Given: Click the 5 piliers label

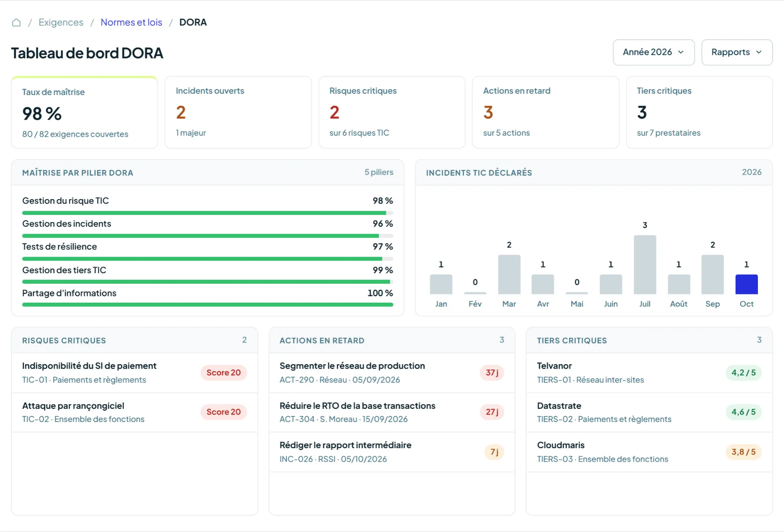Looking at the screenshot, I should tap(379, 172).
